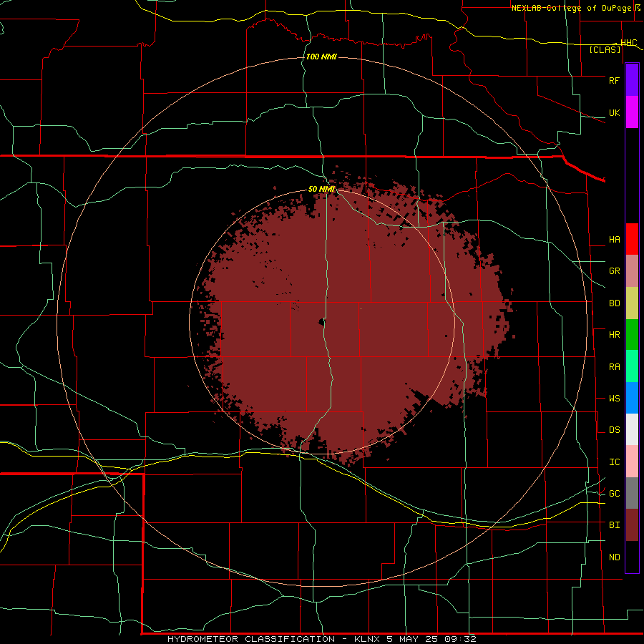
Task: Click the yellow BD legend color swatch
Action: [632, 303]
